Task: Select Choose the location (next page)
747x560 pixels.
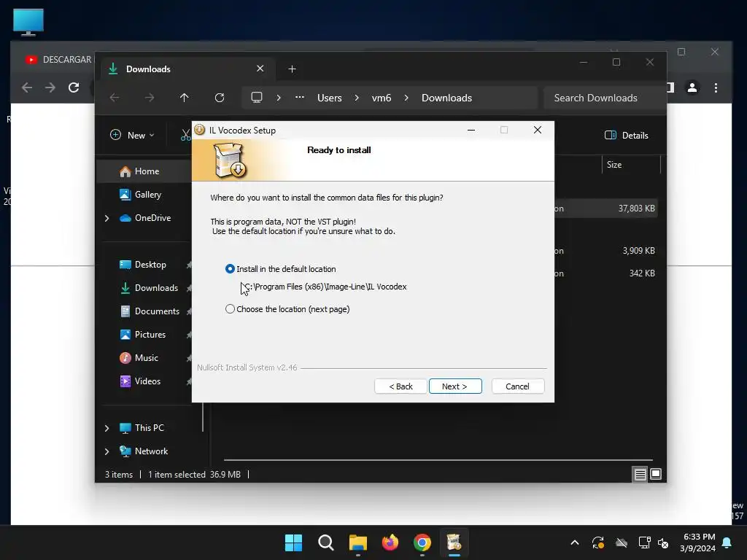Action: [x=287, y=309]
